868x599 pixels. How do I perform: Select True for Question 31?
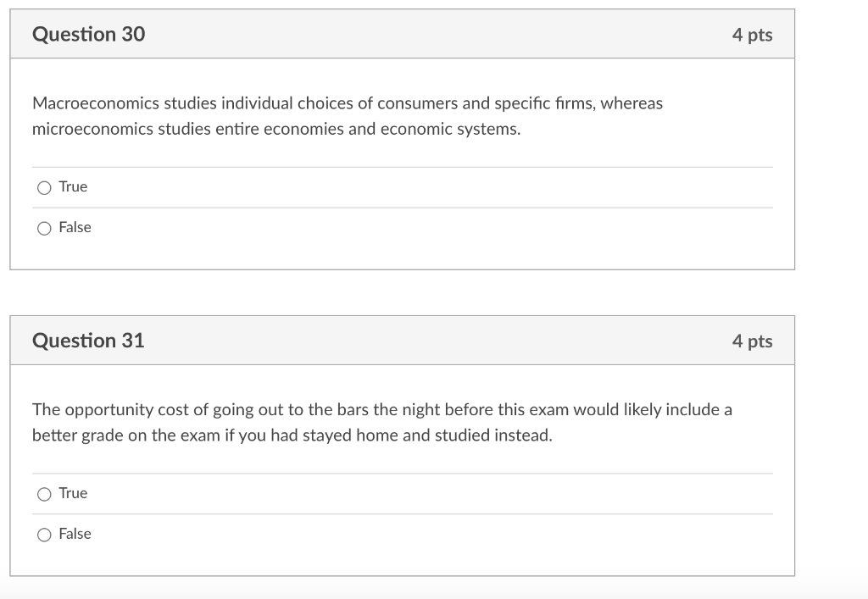[x=44, y=494]
